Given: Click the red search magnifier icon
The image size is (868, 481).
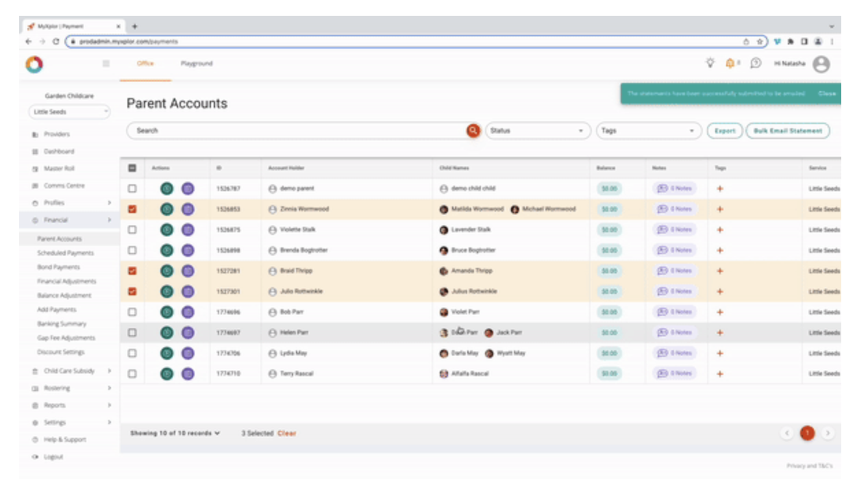Looking at the screenshot, I should 473,130.
